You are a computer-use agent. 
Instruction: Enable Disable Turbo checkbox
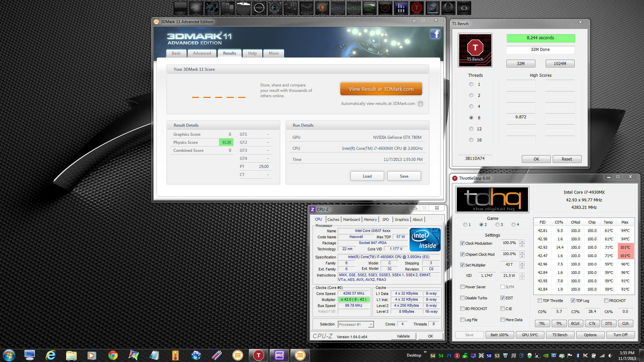click(x=462, y=298)
